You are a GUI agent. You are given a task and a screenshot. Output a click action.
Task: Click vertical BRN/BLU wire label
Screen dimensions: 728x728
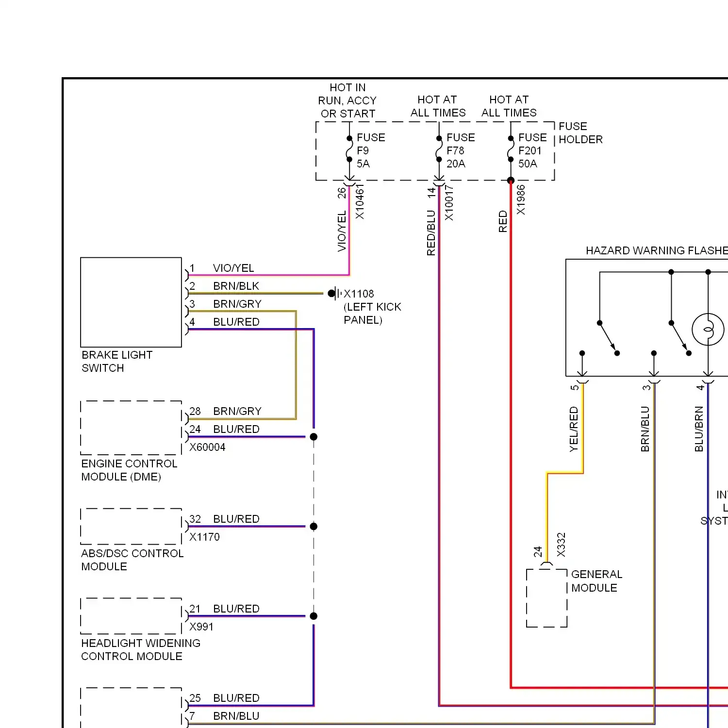pos(645,429)
